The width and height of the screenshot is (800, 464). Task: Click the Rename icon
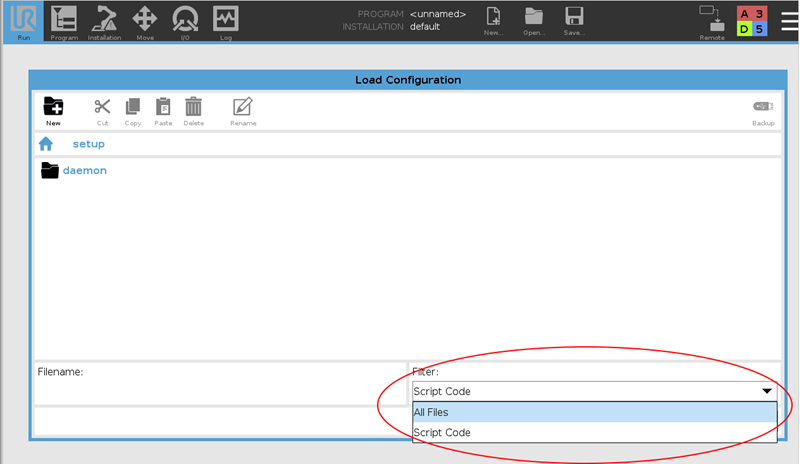pos(243,111)
